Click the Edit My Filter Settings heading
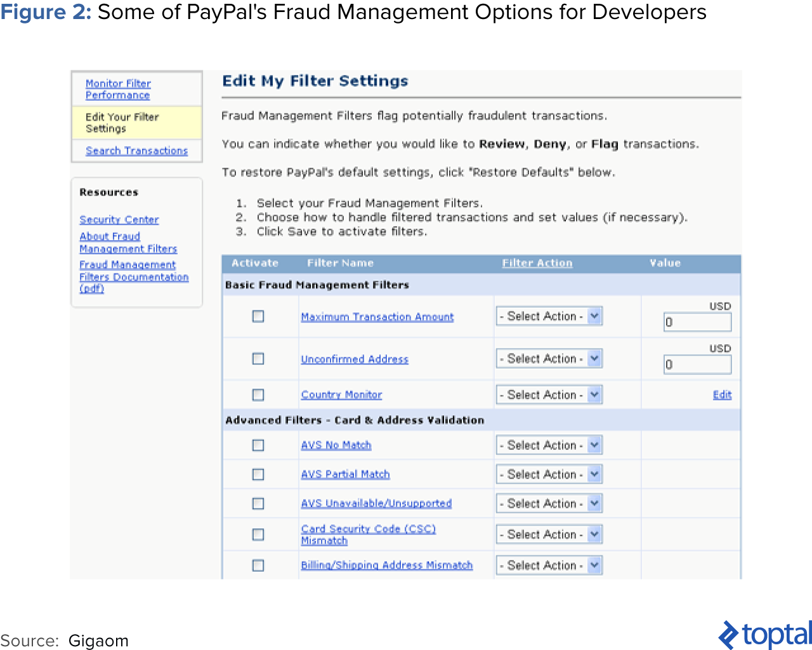This screenshot has width=812, height=650. [315, 81]
